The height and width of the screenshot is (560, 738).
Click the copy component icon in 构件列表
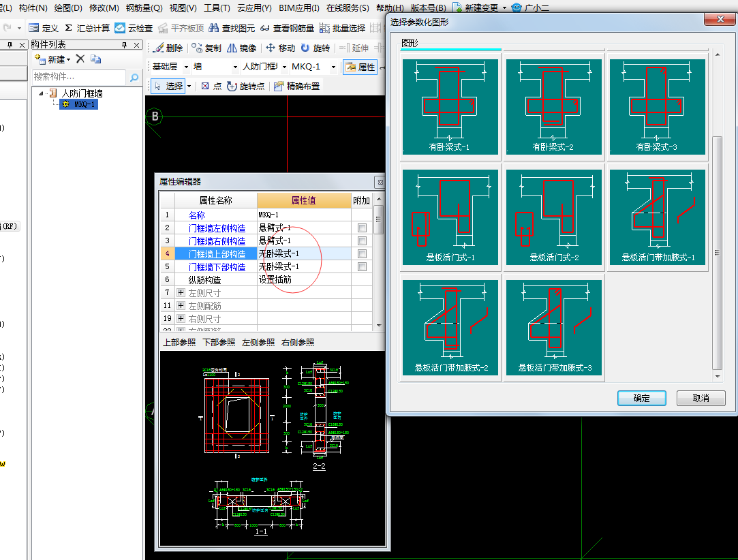click(96, 59)
